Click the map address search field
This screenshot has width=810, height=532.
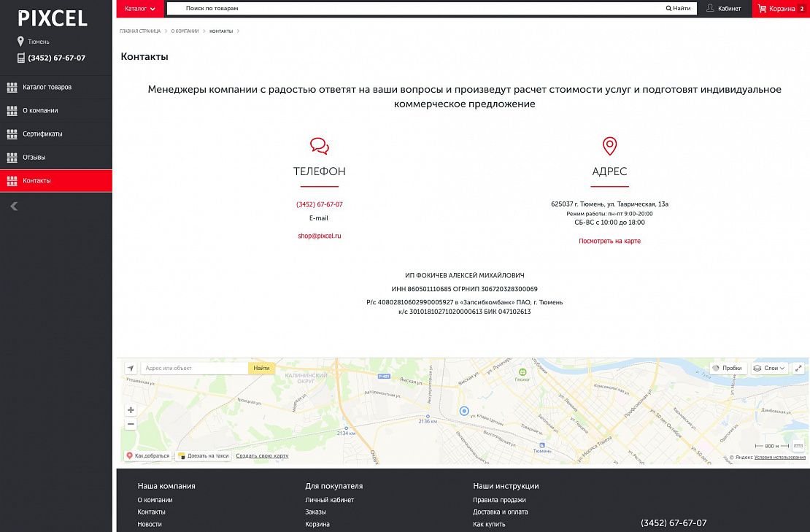(194, 369)
